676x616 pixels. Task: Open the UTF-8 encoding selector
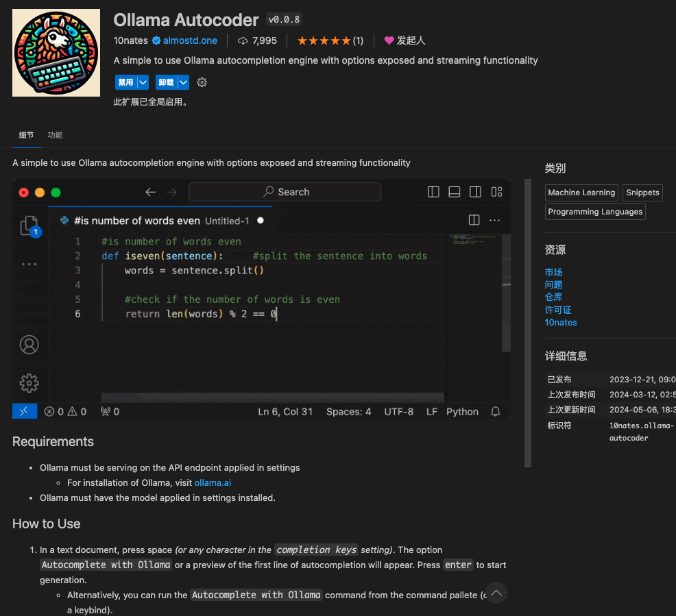point(399,412)
